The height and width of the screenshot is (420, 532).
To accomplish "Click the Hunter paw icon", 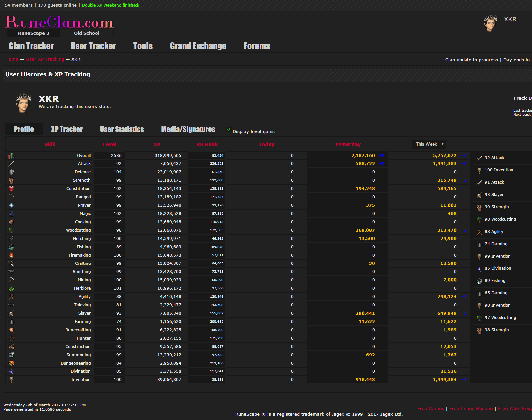I will pos(11,338).
